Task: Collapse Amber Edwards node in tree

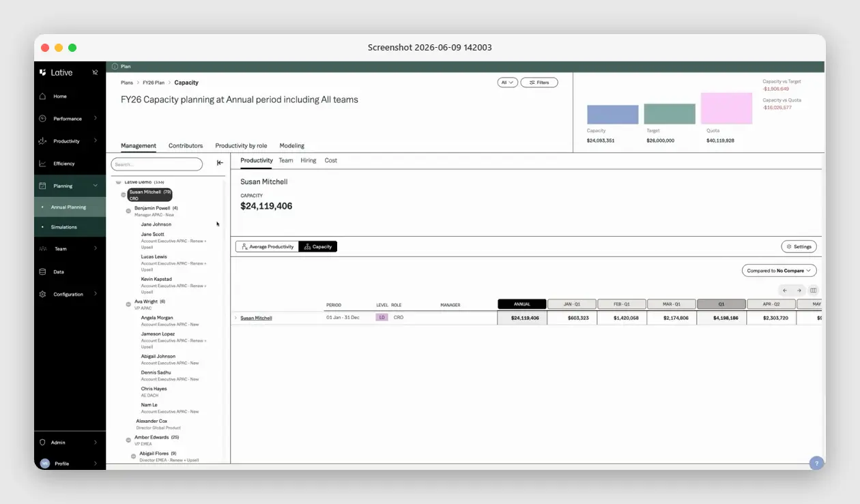Action: pyautogui.click(x=128, y=440)
